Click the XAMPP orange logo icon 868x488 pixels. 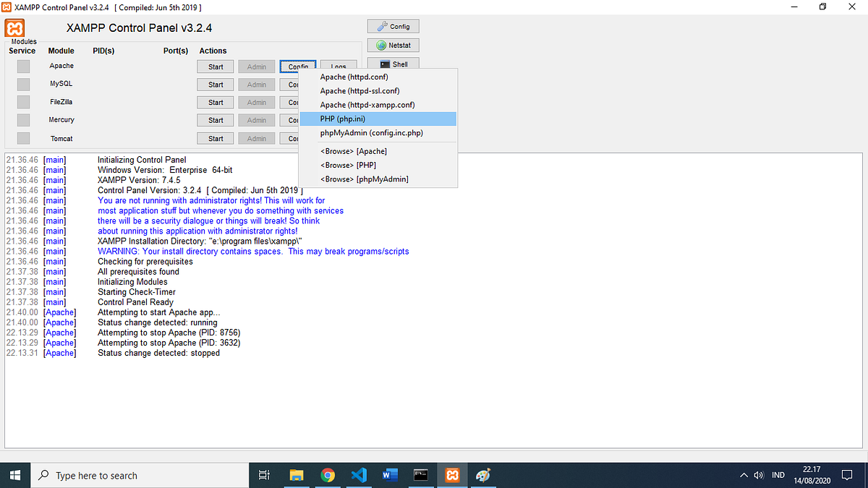16,29
